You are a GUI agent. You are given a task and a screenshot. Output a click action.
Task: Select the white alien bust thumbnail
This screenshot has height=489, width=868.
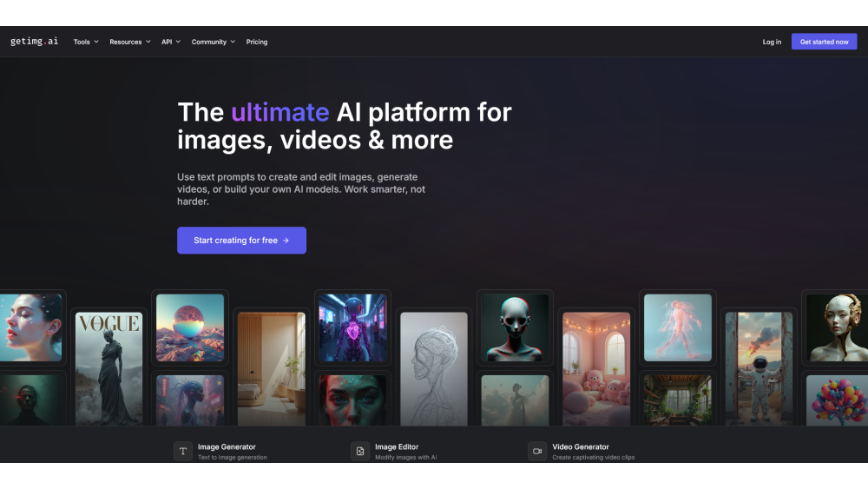pyautogui.click(x=515, y=327)
